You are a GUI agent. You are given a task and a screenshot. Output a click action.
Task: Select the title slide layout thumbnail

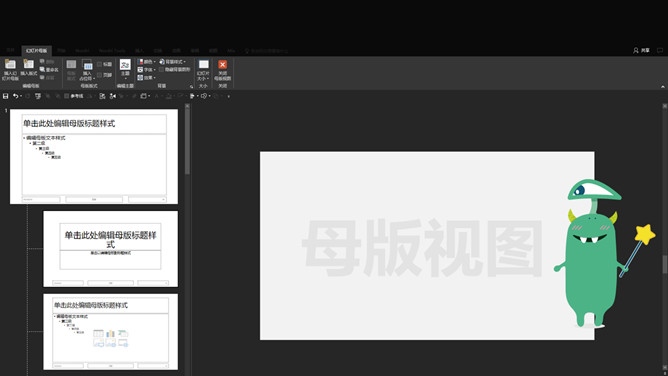110,249
